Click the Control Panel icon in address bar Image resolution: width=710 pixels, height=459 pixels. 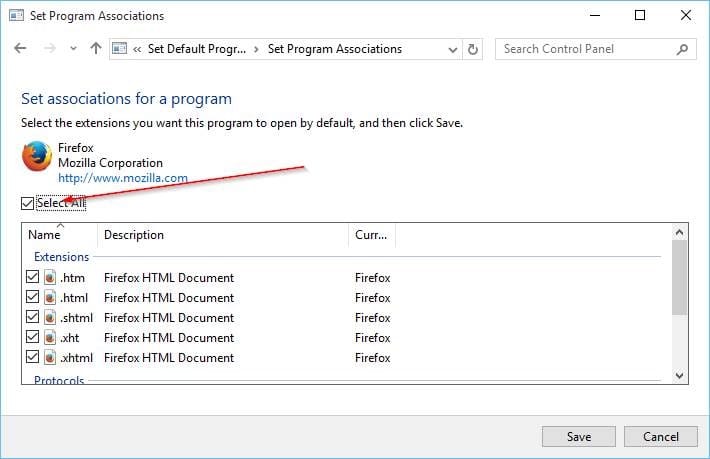click(x=119, y=48)
